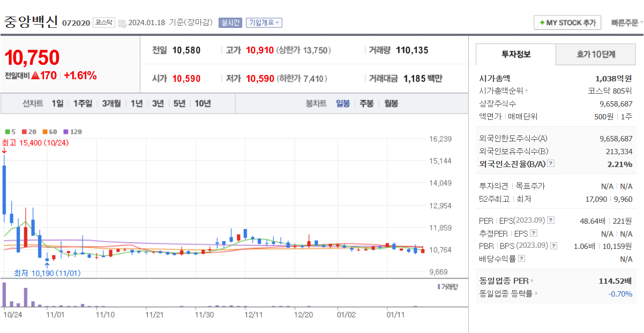Click purple 120-day moving average legend
This screenshot has width=644, height=333.
tap(72, 131)
